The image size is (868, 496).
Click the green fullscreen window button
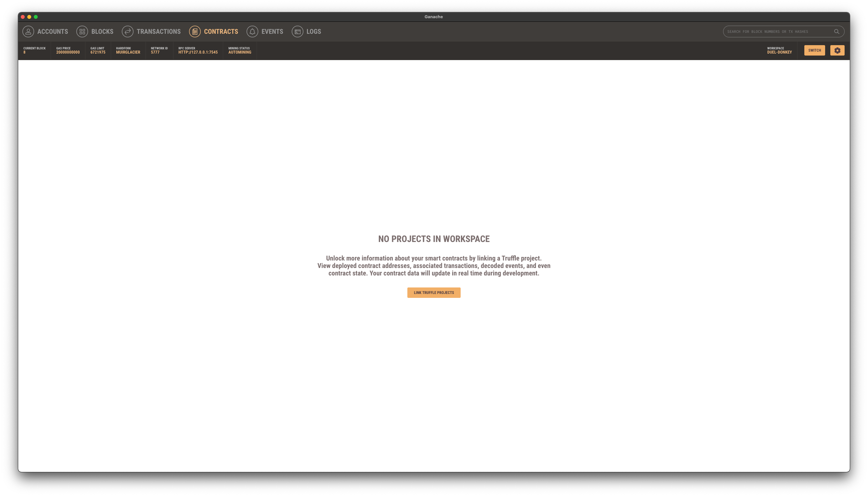coord(36,17)
